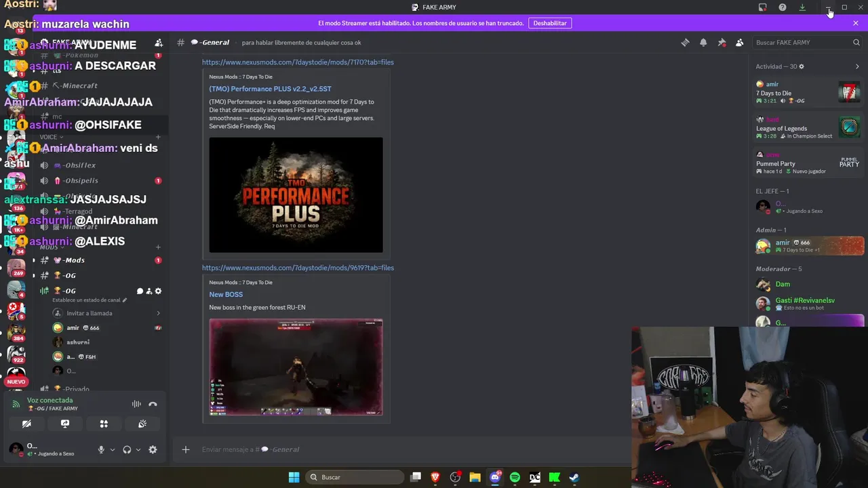Toggle noise suppression waveform icon
This screenshot has width=868, height=488.
click(136, 404)
